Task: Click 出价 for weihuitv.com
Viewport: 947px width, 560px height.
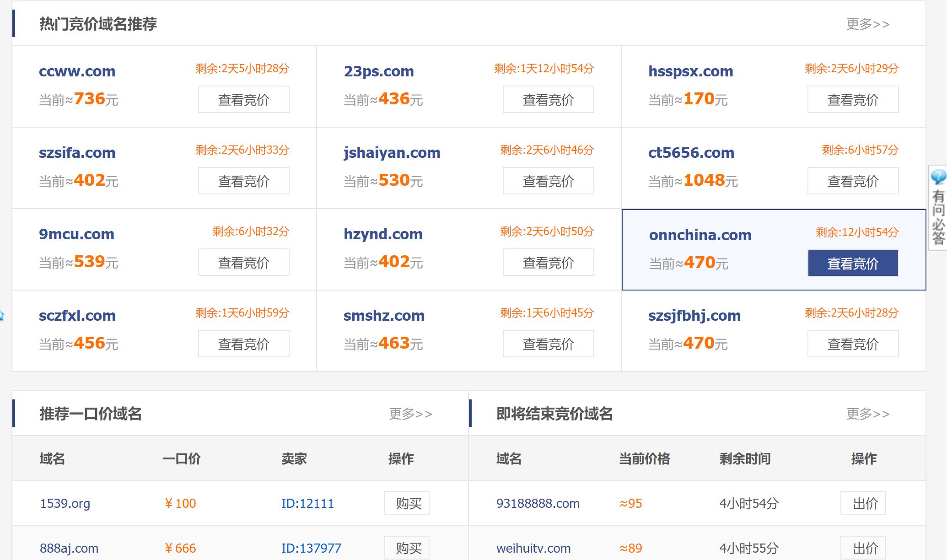Action: [x=863, y=547]
